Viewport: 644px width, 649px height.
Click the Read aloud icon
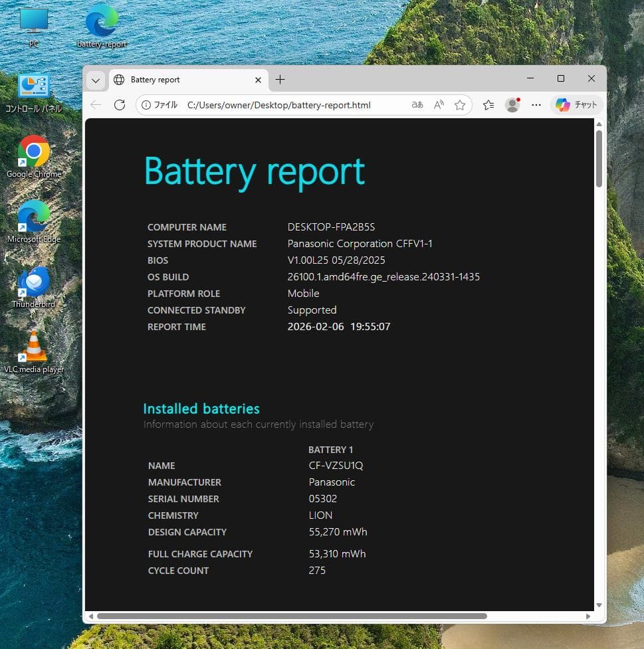[x=439, y=105]
